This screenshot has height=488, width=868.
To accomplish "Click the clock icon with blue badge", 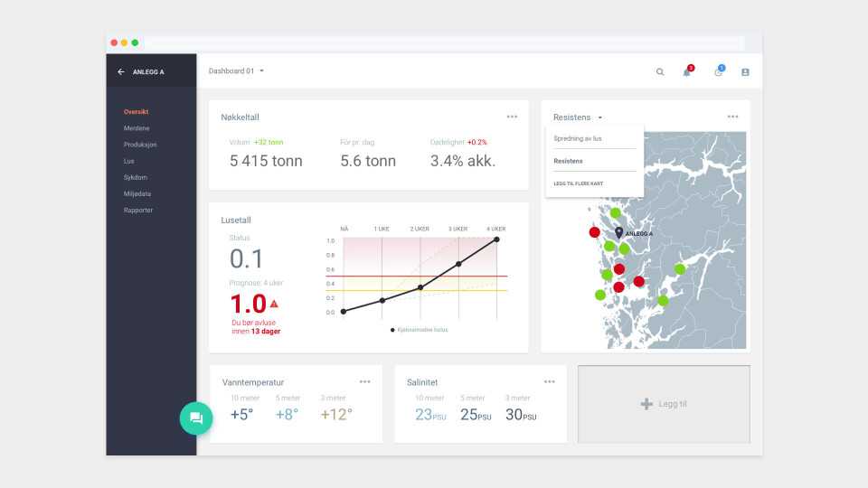I will tap(719, 71).
